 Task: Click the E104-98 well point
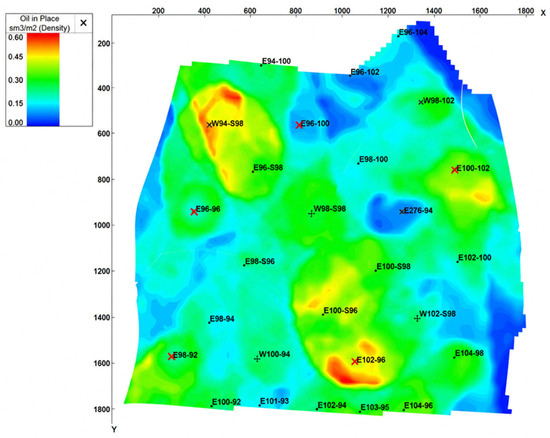[x=454, y=357]
